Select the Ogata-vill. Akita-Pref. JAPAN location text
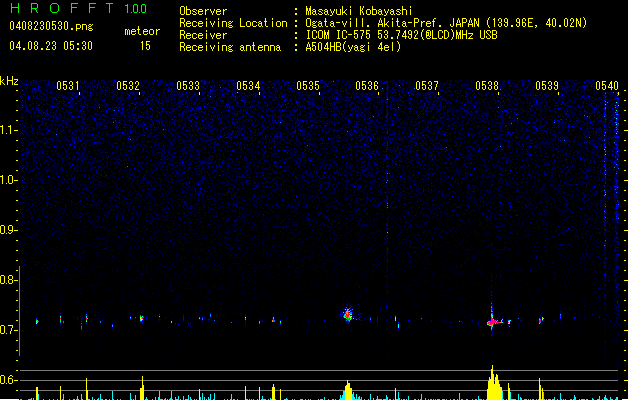The height and width of the screenshot is (400, 629). (x=446, y=23)
